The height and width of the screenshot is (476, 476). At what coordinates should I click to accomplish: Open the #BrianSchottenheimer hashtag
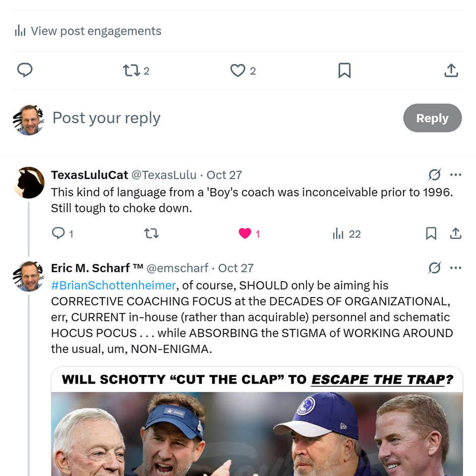pos(113,286)
